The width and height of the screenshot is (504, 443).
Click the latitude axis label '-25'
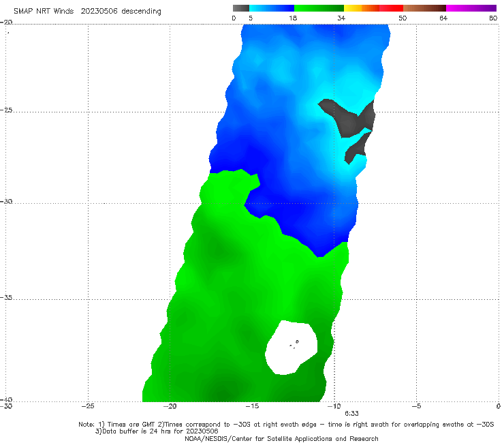point(6,110)
